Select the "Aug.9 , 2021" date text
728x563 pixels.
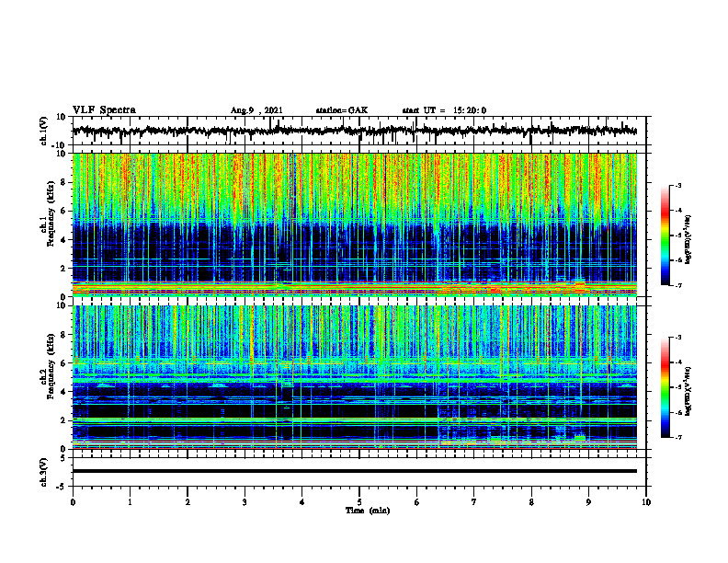(256, 110)
